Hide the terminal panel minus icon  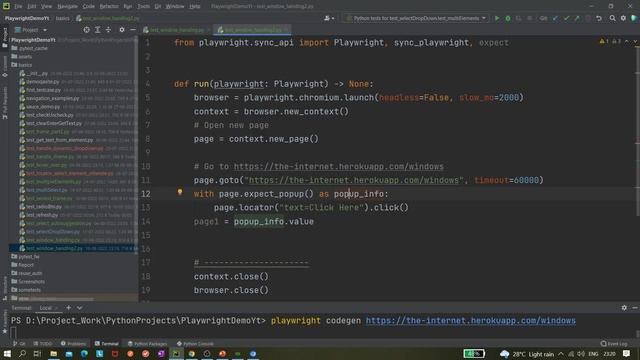click(635, 308)
